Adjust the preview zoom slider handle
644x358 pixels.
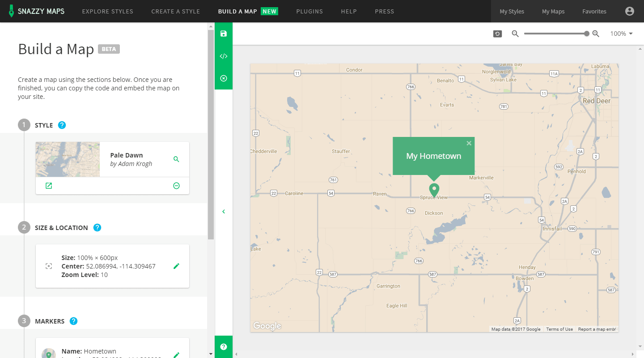tap(587, 34)
